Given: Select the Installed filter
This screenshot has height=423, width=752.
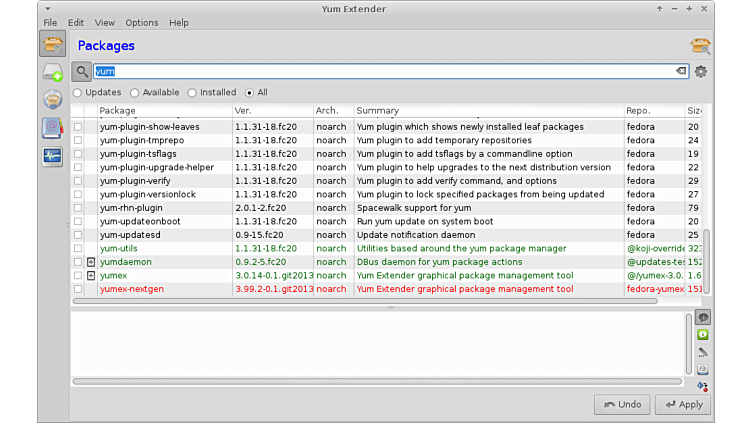Looking at the screenshot, I should 212,93.
